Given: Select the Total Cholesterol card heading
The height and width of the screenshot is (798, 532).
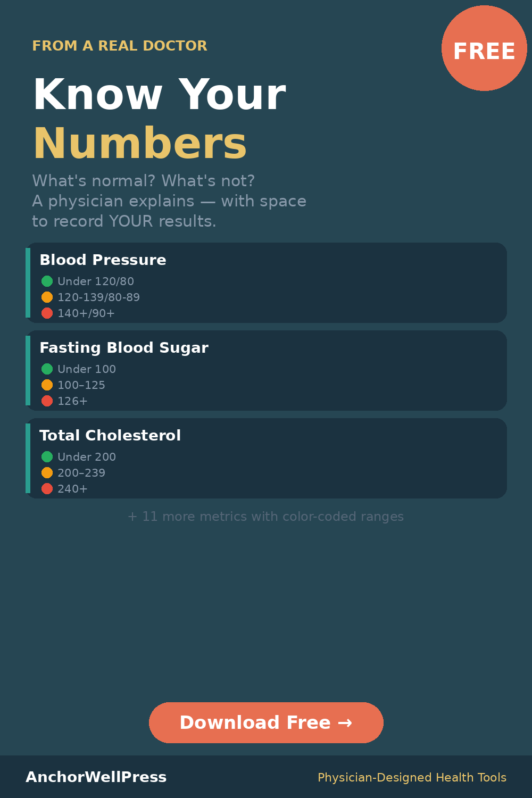Looking at the screenshot, I should (x=110, y=436).
